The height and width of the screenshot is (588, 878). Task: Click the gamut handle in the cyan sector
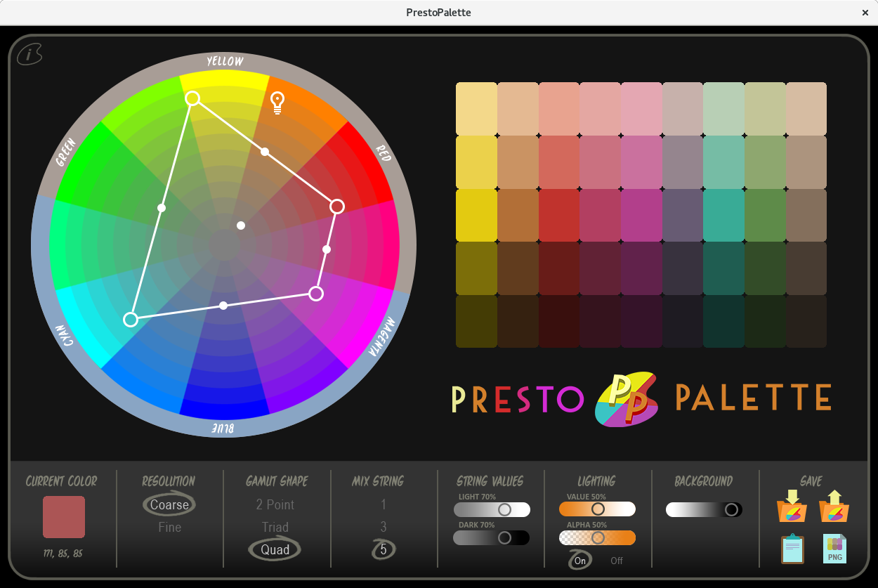tap(131, 320)
